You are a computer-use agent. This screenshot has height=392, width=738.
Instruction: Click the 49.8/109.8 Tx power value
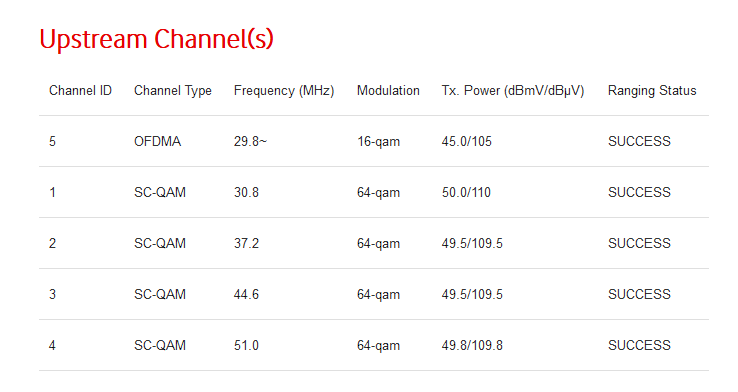(472, 345)
